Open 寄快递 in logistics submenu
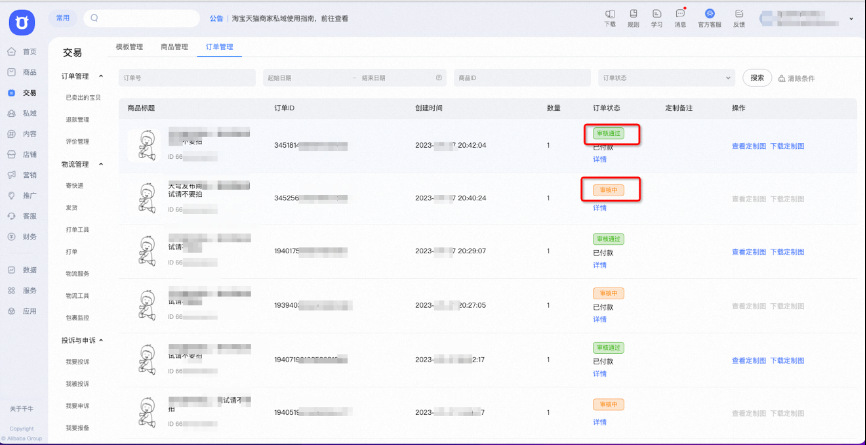This screenshot has width=866, height=445. pyautogui.click(x=75, y=186)
